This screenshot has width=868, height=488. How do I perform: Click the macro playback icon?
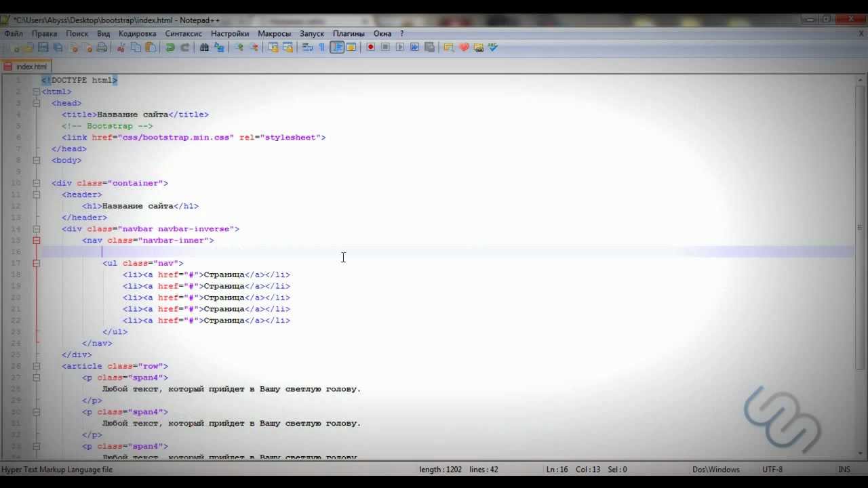(x=400, y=47)
